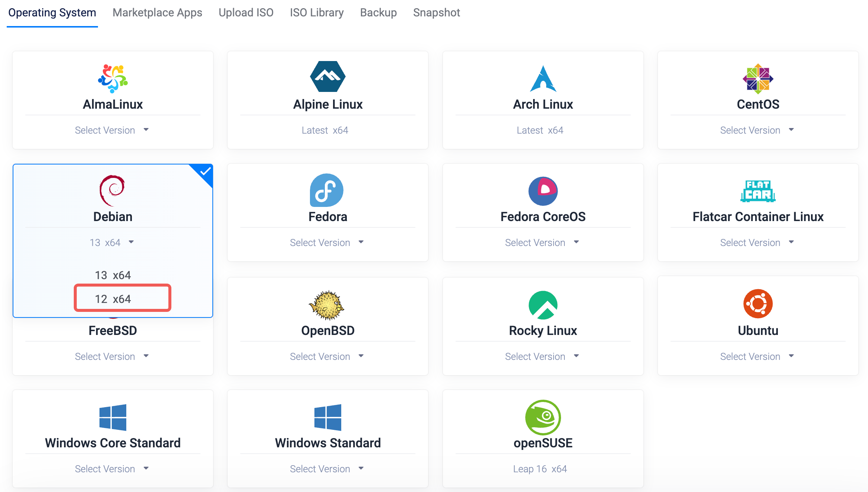Image resolution: width=868 pixels, height=492 pixels.
Task: Click the Ubuntu logo icon
Action: click(758, 304)
